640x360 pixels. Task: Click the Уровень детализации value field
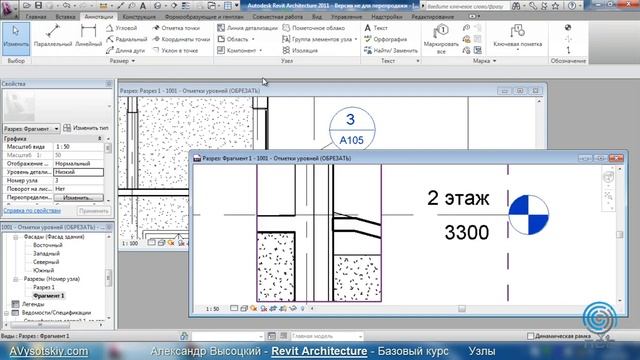tap(78, 172)
